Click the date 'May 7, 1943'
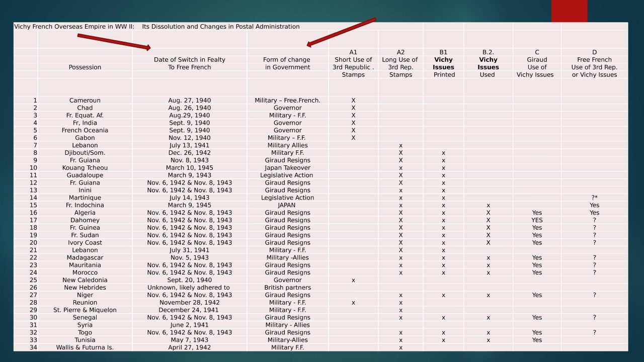This screenshot has width=644, height=362. coord(190,340)
